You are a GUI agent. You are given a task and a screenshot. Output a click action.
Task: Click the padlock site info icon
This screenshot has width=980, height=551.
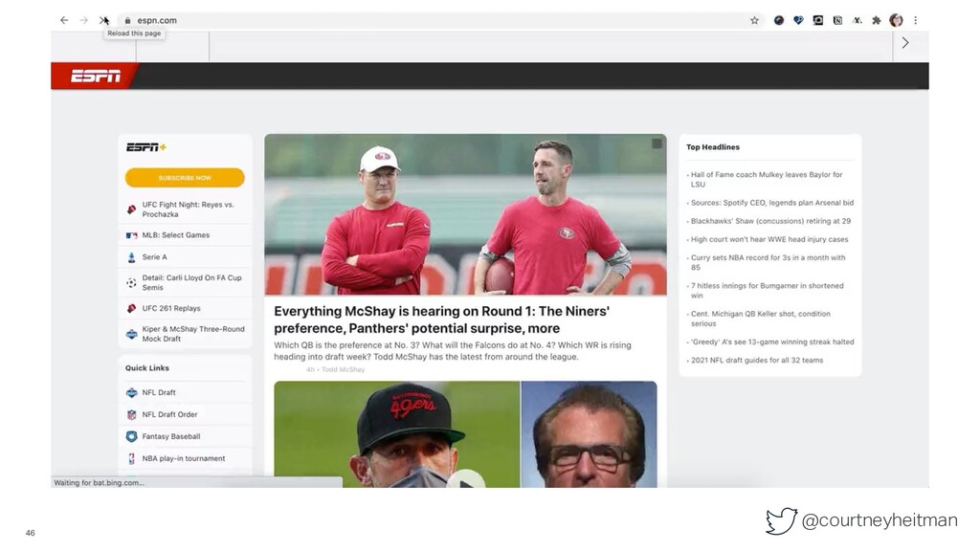click(x=127, y=21)
